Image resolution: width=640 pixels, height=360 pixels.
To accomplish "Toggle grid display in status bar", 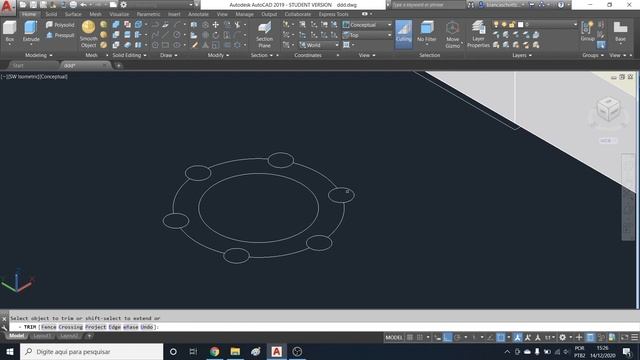I will click(410, 338).
